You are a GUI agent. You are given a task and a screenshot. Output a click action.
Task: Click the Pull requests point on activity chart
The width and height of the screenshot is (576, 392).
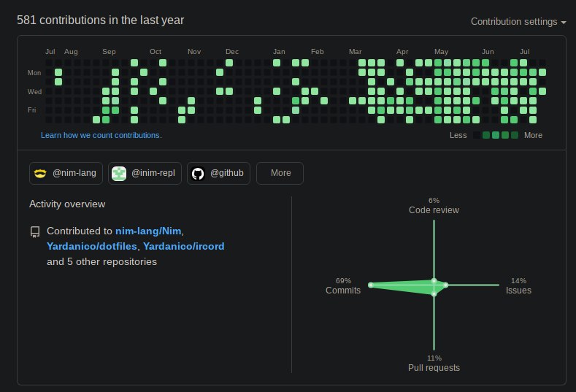click(434, 294)
